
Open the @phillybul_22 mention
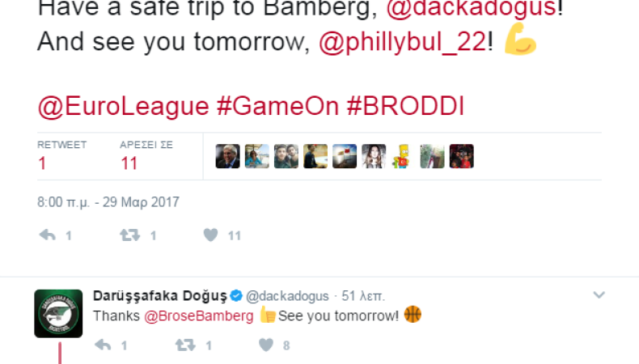click(x=403, y=42)
